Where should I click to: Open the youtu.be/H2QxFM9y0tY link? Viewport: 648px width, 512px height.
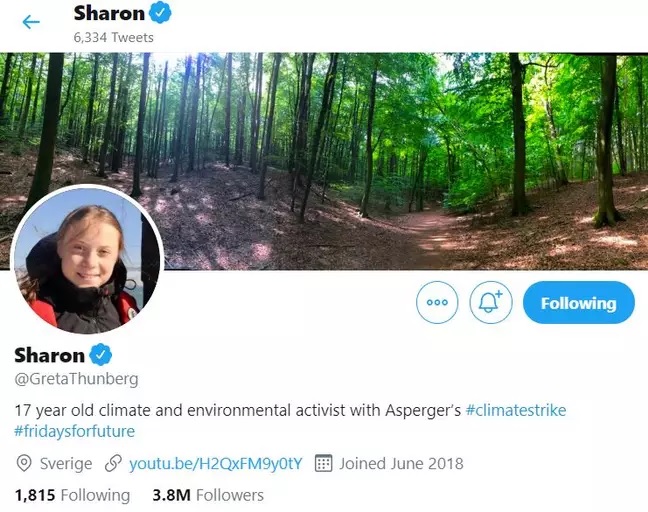click(x=215, y=464)
